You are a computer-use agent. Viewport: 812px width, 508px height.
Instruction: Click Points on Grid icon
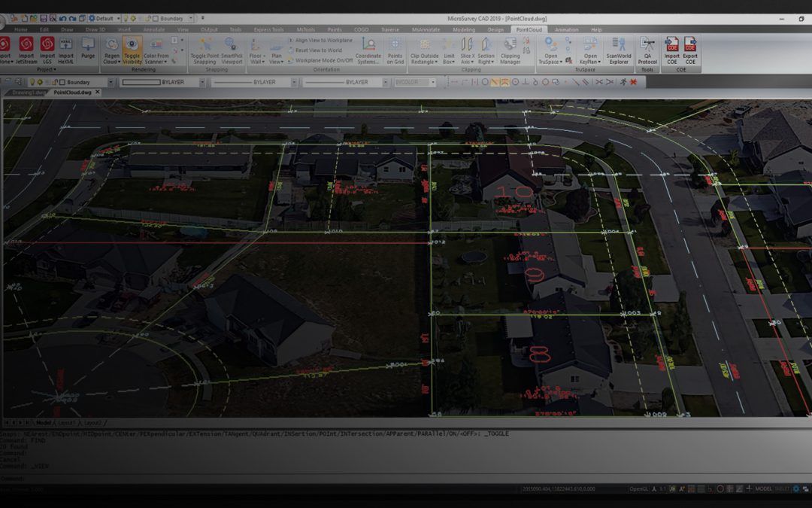[x=395, y=49]
